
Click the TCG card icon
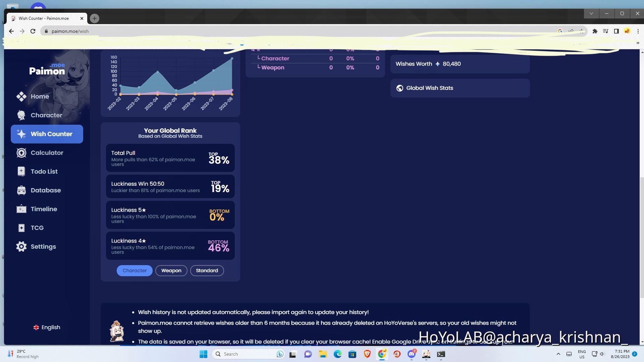(21, 228)
